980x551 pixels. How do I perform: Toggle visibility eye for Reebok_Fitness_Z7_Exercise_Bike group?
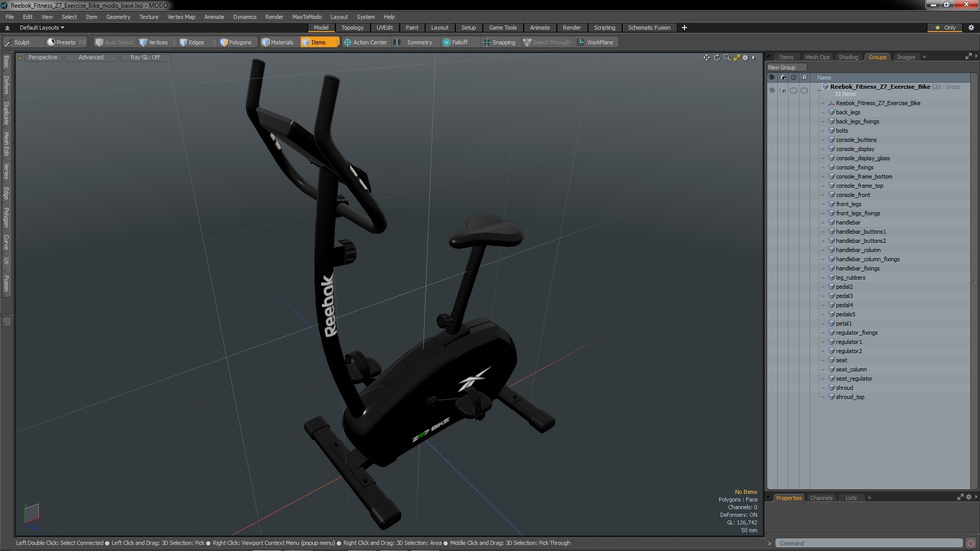tap(772, 90)
